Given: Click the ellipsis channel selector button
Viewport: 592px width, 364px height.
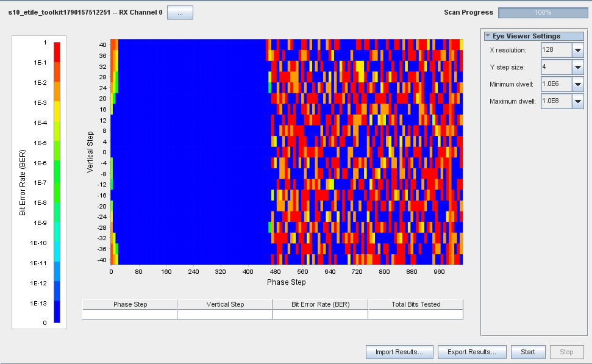Looking at the screenshot, I should [180, 12].
